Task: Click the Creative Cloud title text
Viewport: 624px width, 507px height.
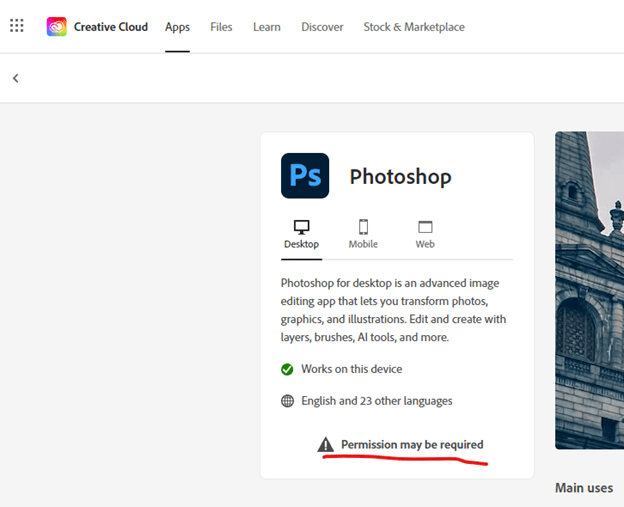Action: 111,27
